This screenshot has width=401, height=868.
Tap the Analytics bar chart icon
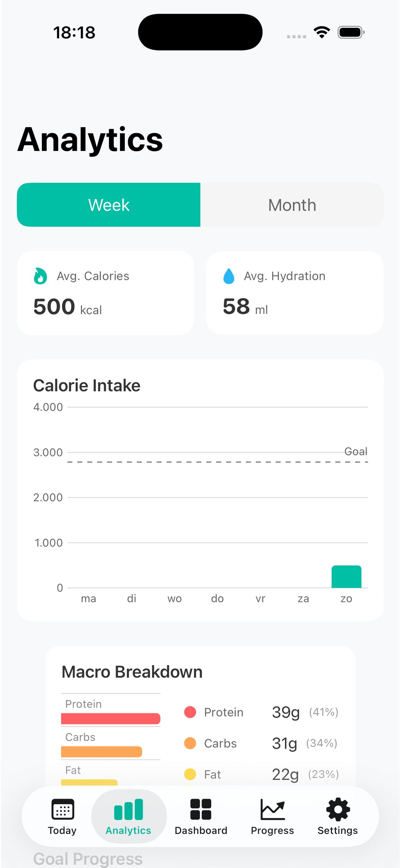[128, 809]
